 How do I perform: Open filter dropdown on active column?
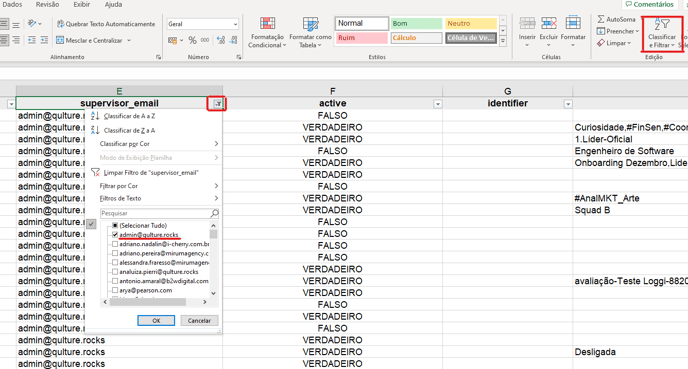437,104
